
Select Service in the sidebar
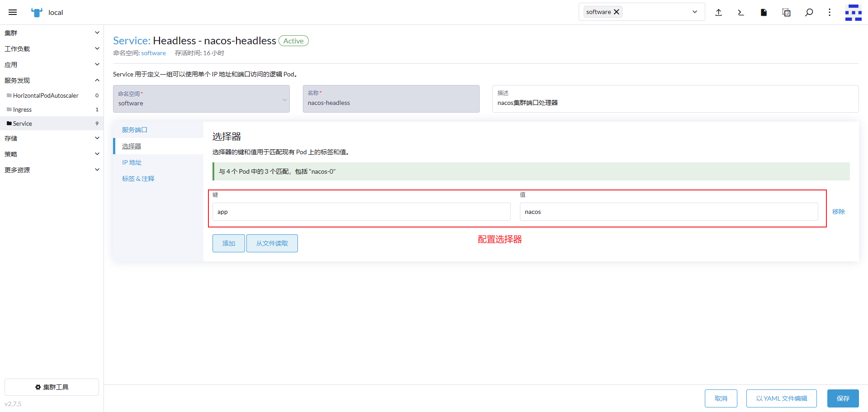pos(52,123)
